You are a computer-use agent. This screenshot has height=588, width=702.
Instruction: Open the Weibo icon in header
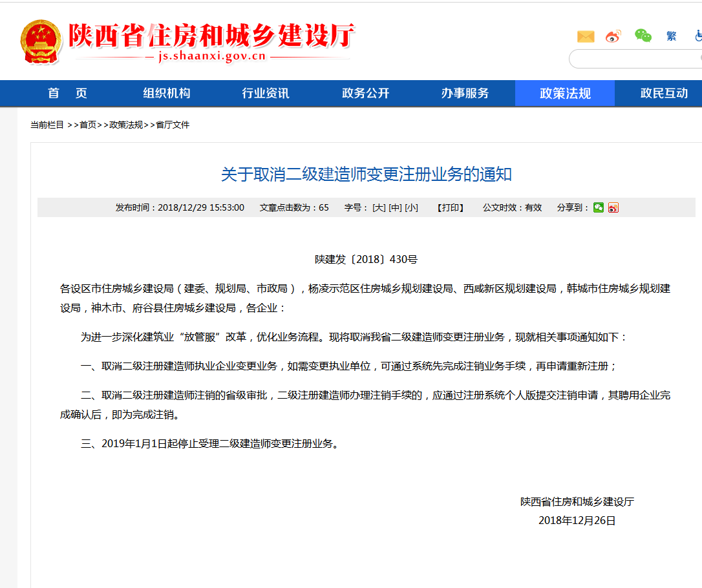[x=613, y=37]
